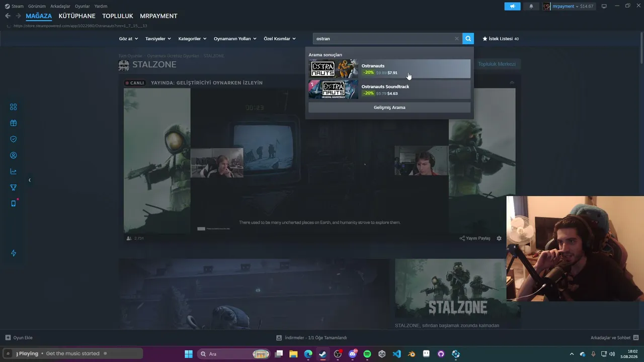This screenshot has width=644, height=362.
Task: Open İstek Listesi wishlist
Action: pos(501,39)
